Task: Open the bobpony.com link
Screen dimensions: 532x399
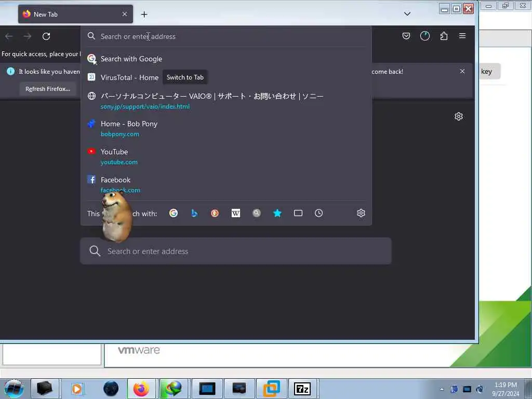Action: pos(120,135)
